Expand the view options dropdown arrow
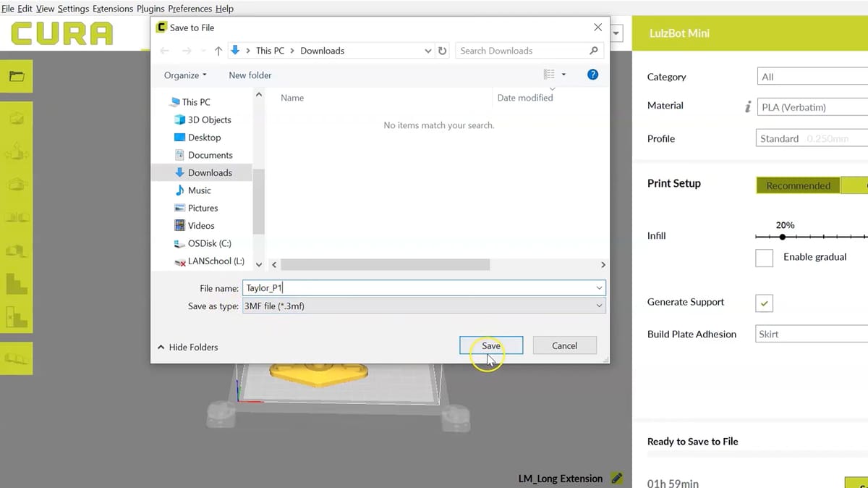Viewport: 868px width, 488px height. pyautogui.click(x=563, y=75)
